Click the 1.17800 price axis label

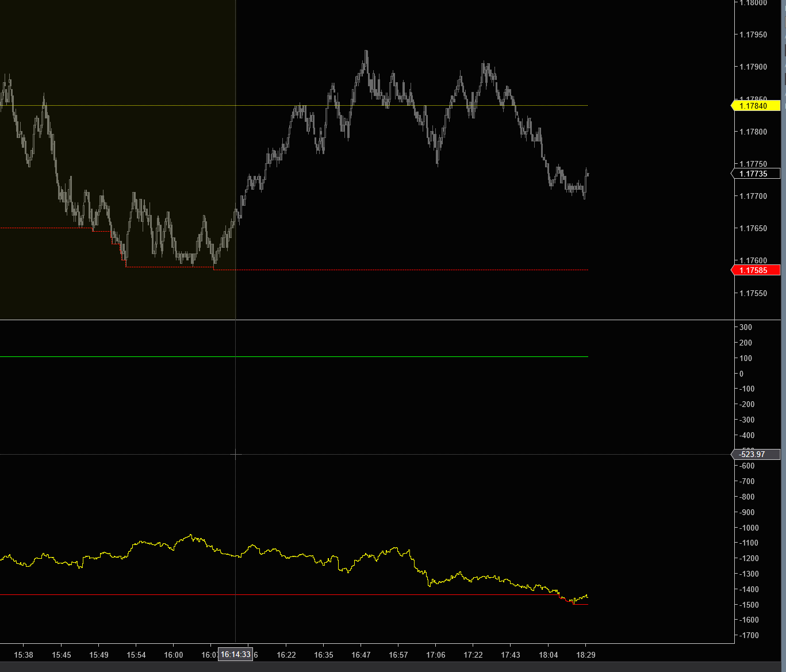[x=753, y=132]
